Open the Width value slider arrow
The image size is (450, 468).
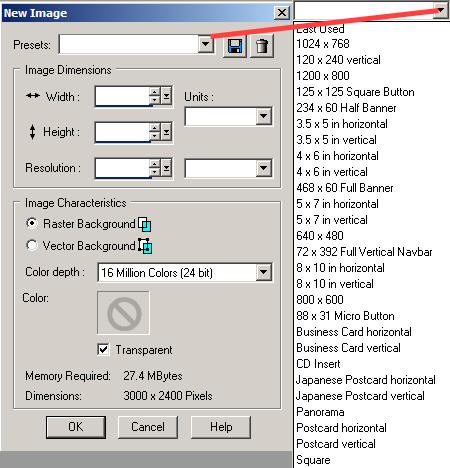[166, 96]
